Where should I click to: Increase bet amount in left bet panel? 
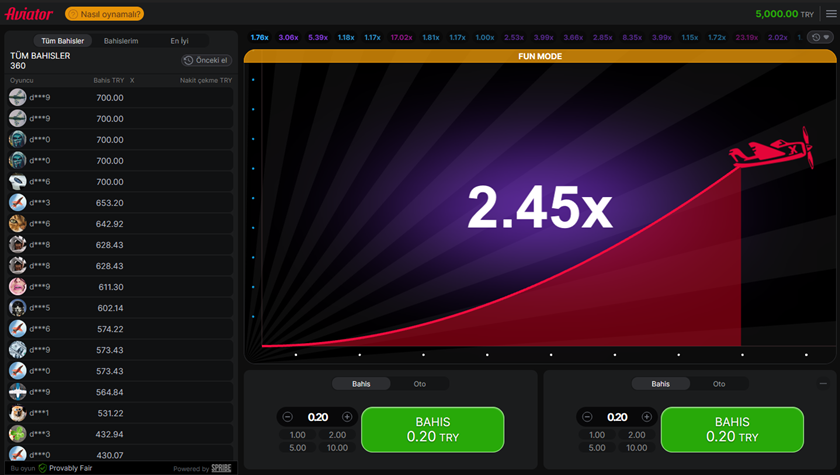347,417
